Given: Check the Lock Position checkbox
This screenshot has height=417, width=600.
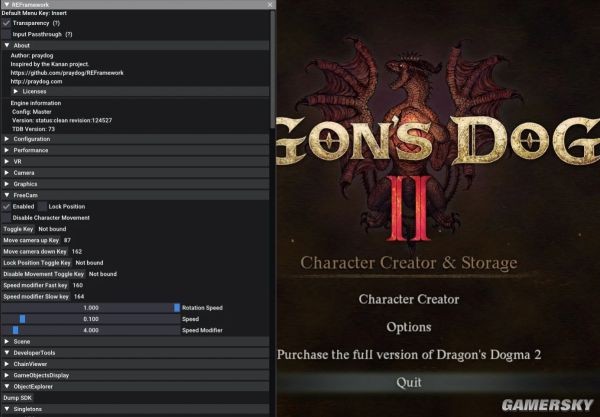Looking at the screenshot, I should (42, 207).
